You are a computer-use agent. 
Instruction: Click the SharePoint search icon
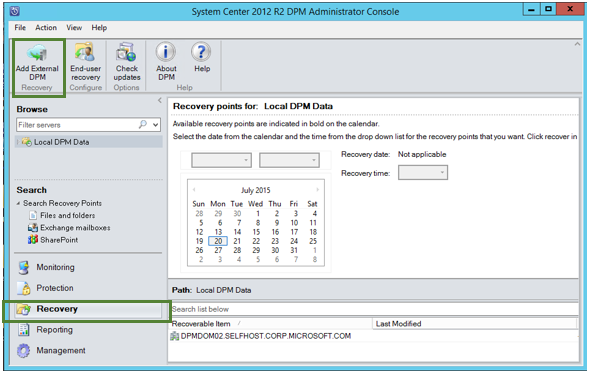(x=33, y=240)
